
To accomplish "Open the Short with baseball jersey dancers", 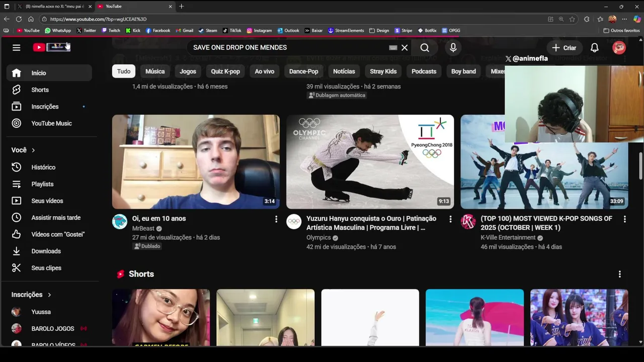I will pyautogui.click(x=579, y=317).
